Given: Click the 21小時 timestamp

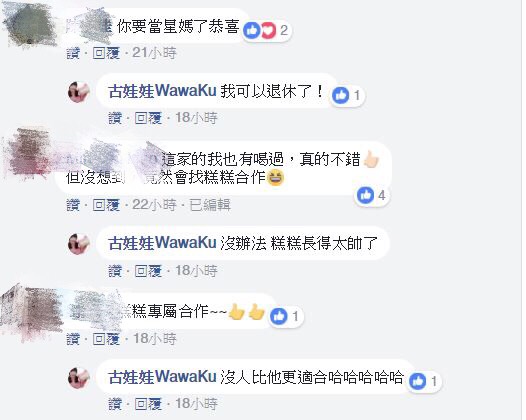Looking at the screenshot, I should [x=154, y=53].
